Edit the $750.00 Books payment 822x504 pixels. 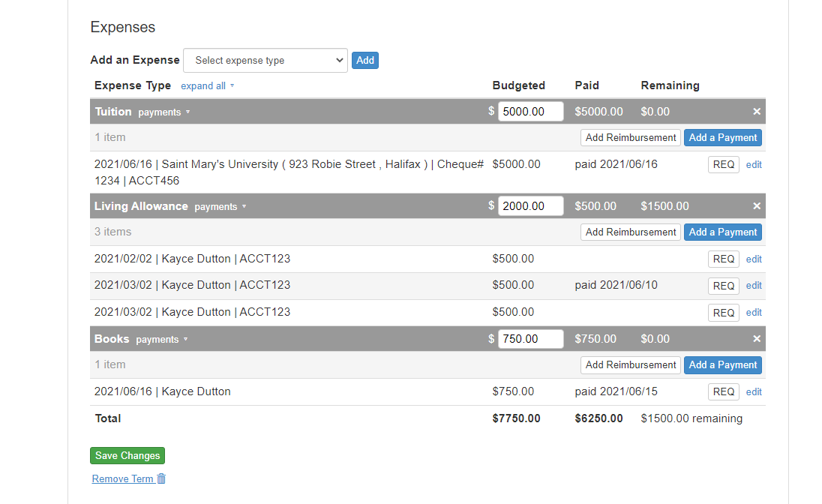coord(754,391)
